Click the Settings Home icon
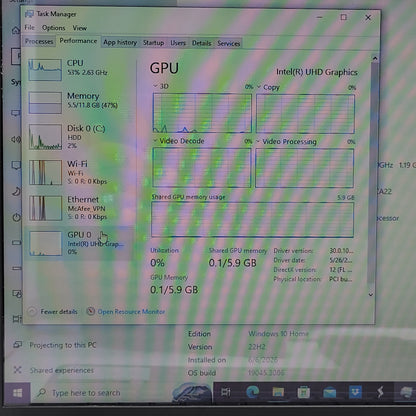The height and width of the screenshot is (416, 416). [16, 31]
